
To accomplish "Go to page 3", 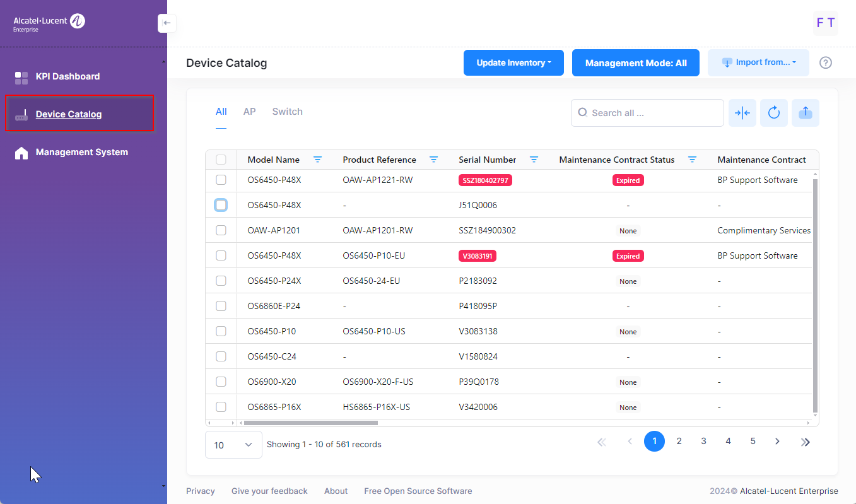I will coord(703,442).
